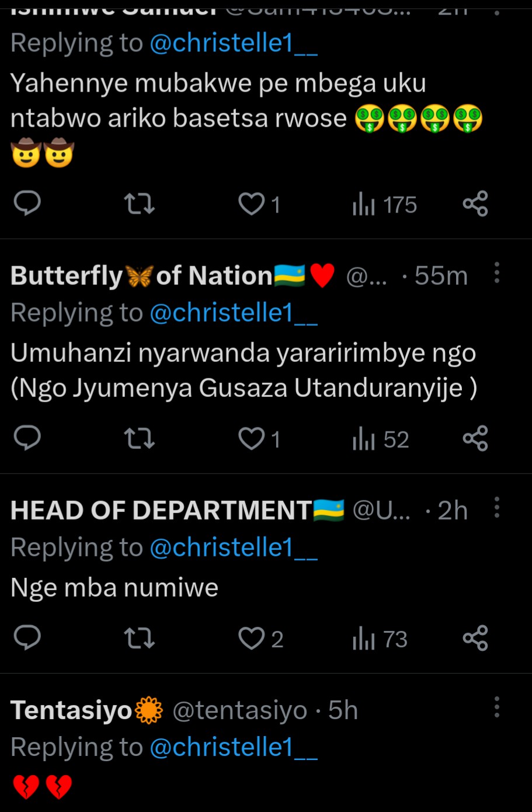Retweet the Yahennye mubakwe tweet
Viewport: 532px width, 812px height.
click(x=140, y=204)
